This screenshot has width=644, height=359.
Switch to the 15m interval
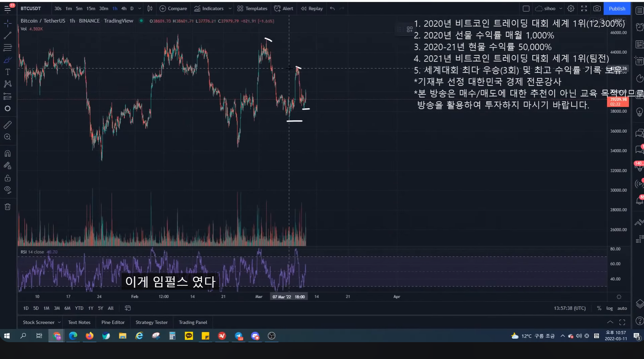[x=91, y=9]
